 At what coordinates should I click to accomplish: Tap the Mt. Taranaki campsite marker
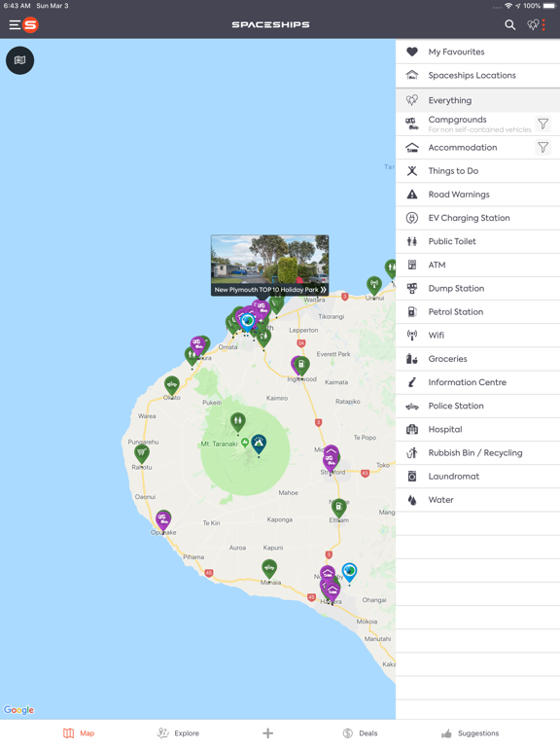[x=259, y=445]
